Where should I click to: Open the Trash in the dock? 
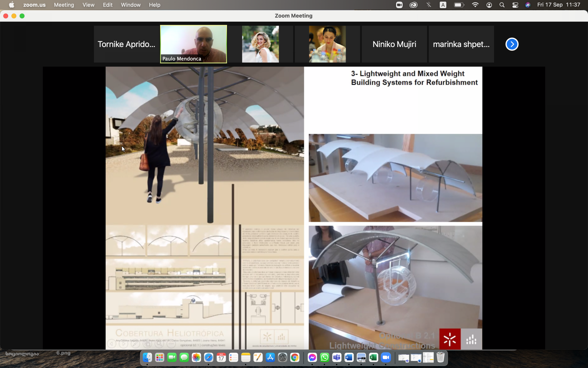tap(441, 357)
